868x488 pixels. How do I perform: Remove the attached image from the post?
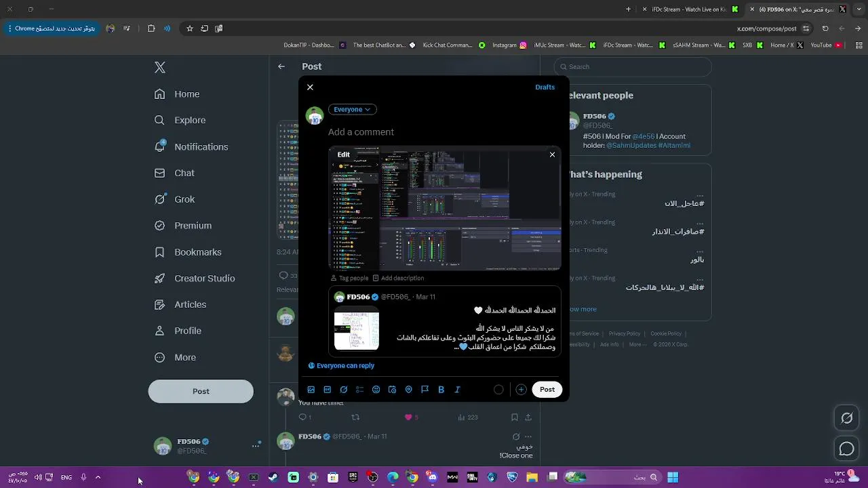tap(552, 155)
